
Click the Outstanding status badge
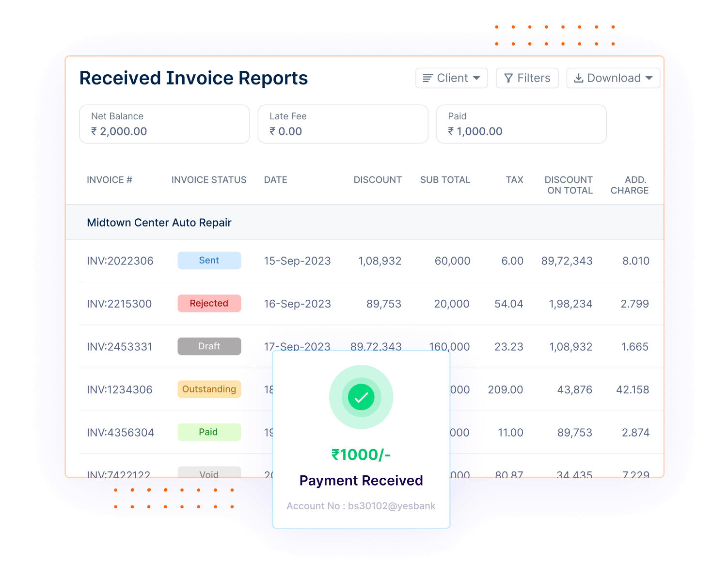coord(209,389)
